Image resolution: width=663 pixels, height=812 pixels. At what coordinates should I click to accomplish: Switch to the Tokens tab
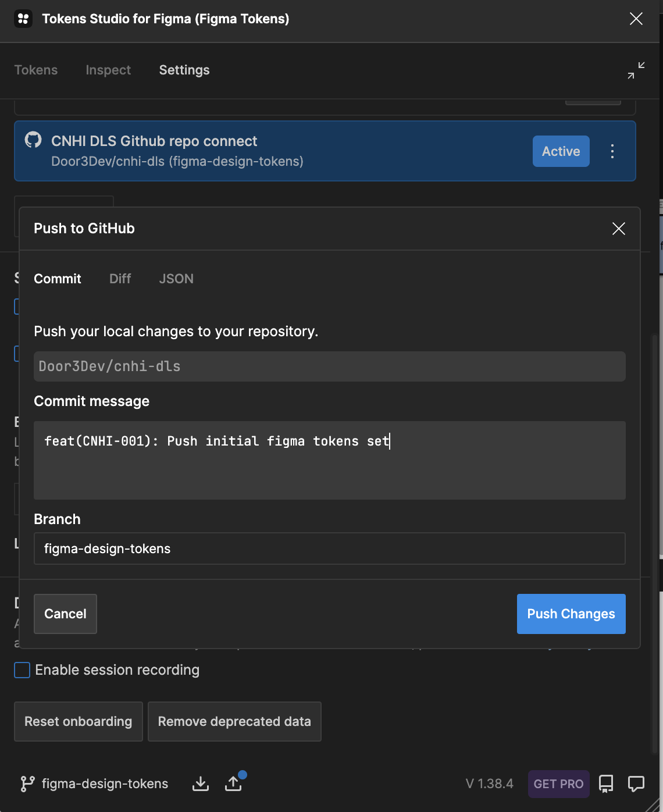(36, 70)
